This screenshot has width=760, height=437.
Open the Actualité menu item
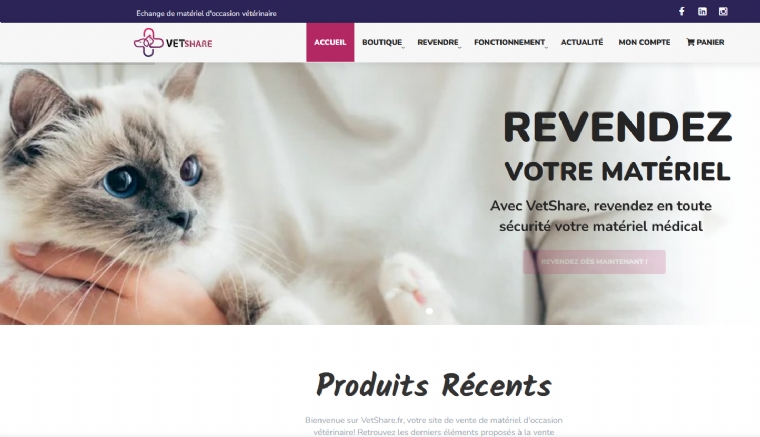(582, 42)
